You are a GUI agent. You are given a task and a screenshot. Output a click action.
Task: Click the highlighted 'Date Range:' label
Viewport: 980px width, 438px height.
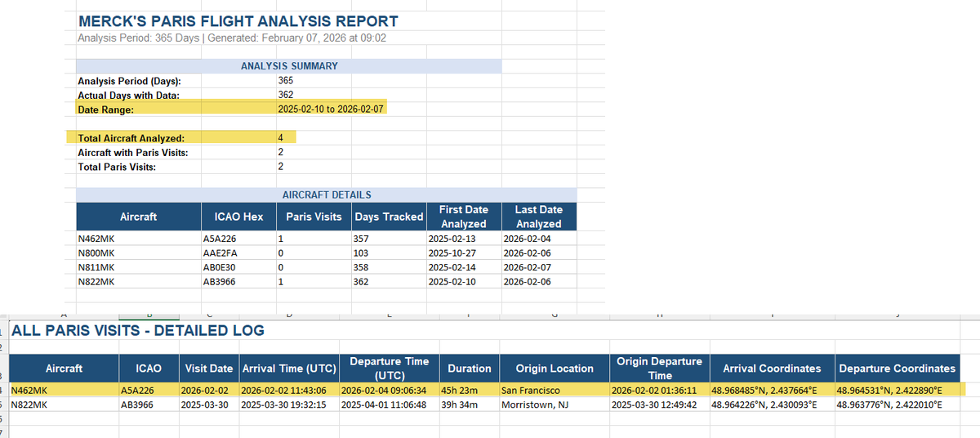click(105, 109)
